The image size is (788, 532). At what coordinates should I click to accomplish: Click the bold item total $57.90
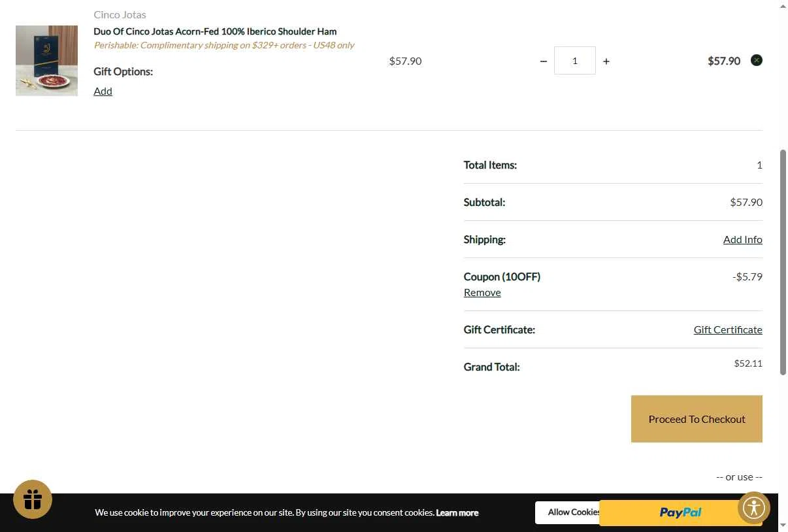coord(724,61)
